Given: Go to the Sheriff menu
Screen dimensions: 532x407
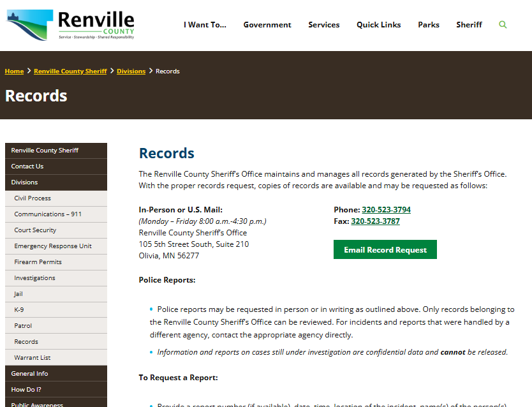Looking at the screenshot, I should click(469, 25).
